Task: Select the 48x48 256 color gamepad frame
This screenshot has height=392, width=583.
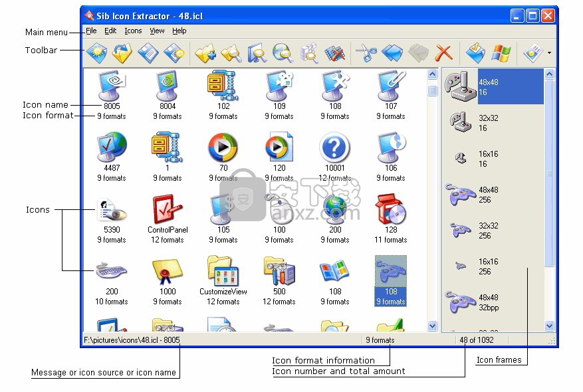Action: coord(493,195)
